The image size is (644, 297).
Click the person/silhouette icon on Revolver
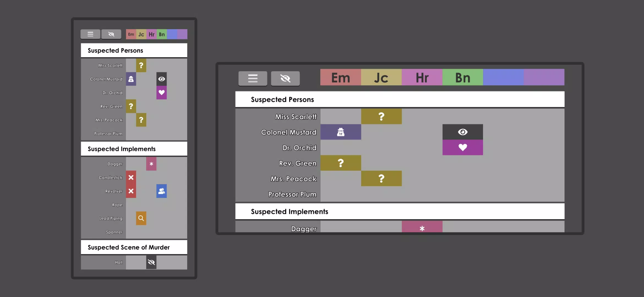point(161,191)
